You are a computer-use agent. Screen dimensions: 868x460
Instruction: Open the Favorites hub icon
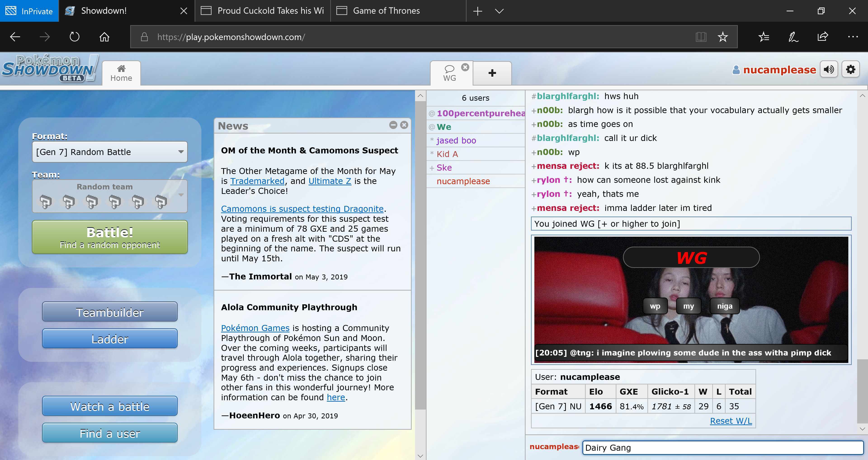(x=764, y=37)
